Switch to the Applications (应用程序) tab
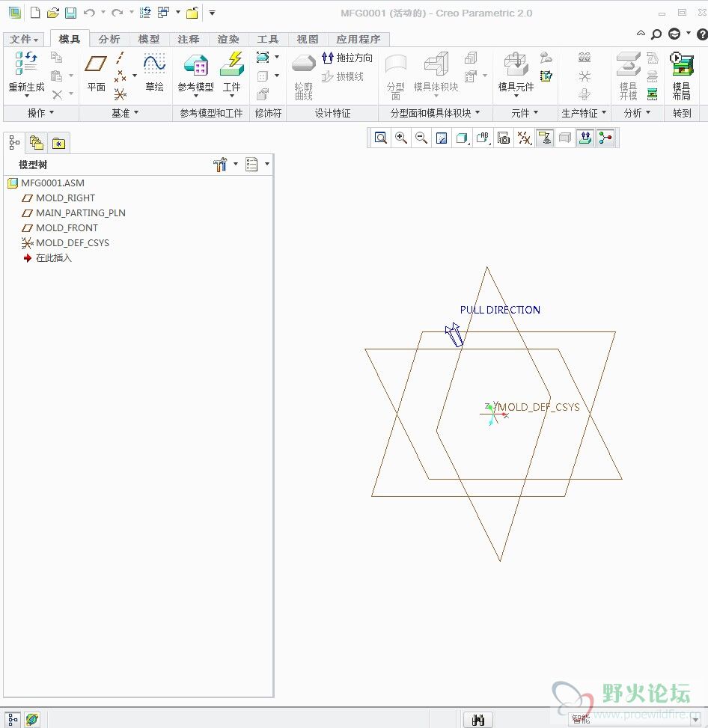The height and width of the screenshot is (728, 708). pos(358,39)
